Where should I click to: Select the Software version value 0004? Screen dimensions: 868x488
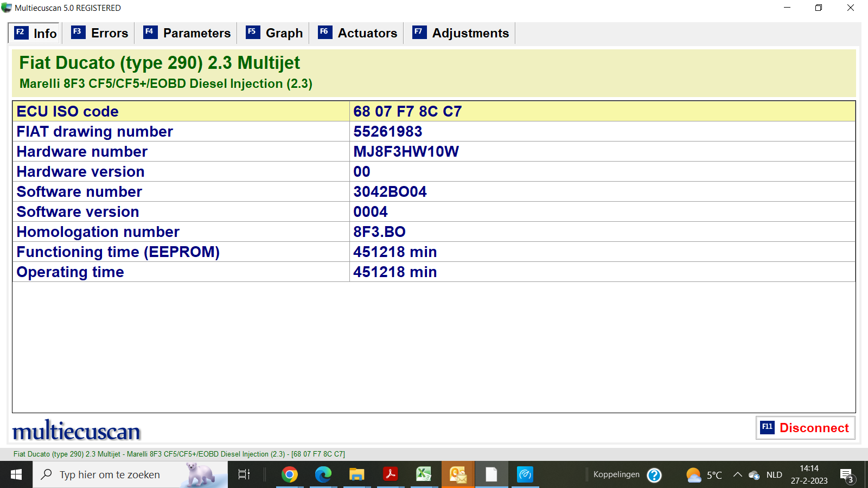click(x=371, y=211)
